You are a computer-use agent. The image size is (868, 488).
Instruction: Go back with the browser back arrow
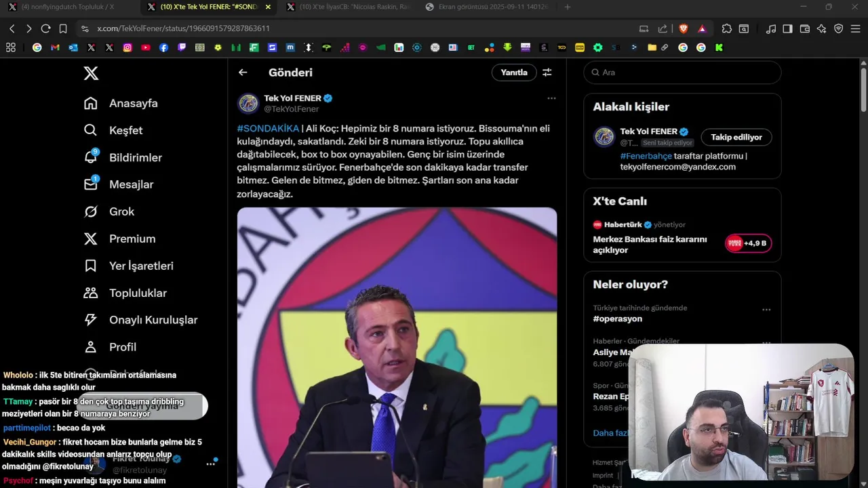[x=12, y=28]
